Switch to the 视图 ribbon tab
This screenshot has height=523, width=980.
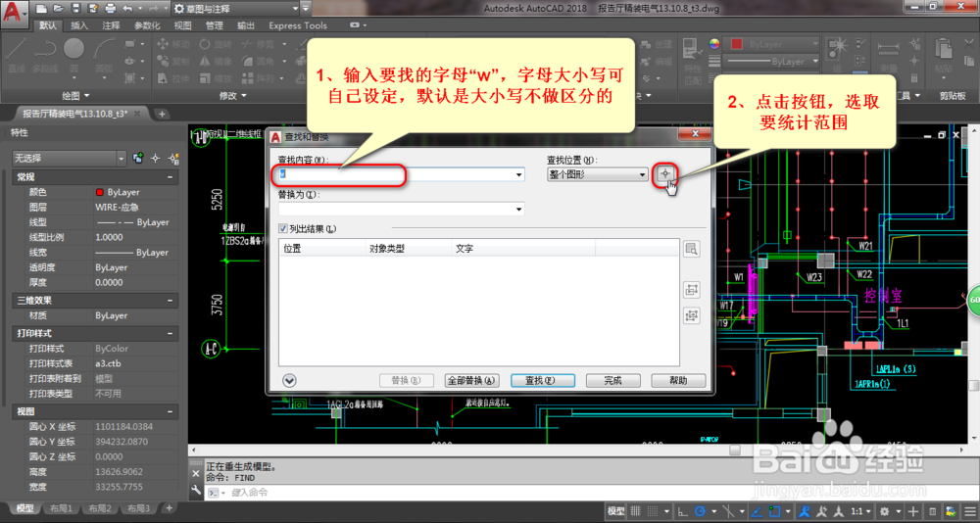[182, 25]
